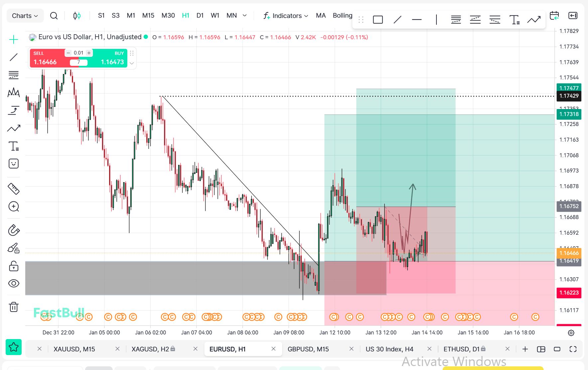
Task: Open the emoji sticker tool
Action: coord(14,164)
